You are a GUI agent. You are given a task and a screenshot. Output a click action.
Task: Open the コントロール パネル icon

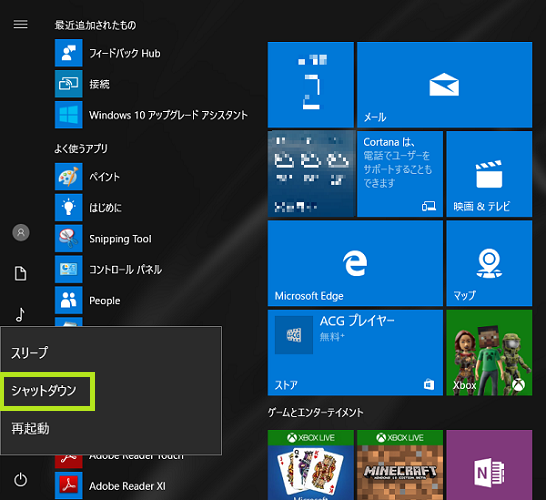tap(69, 269)
